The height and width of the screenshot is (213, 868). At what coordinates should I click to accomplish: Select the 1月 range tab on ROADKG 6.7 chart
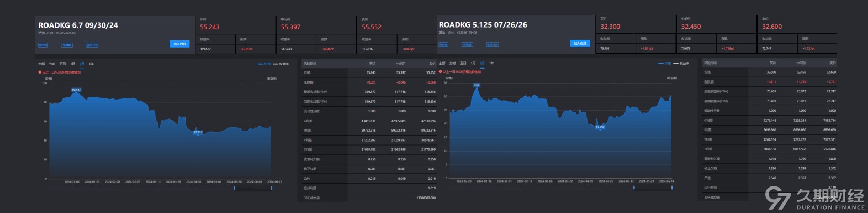click(72, 64)
